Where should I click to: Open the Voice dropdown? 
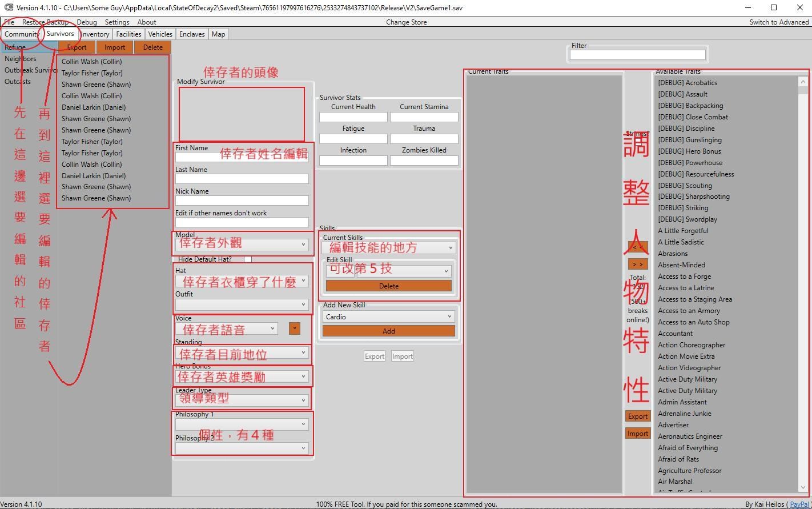point(227,328)
